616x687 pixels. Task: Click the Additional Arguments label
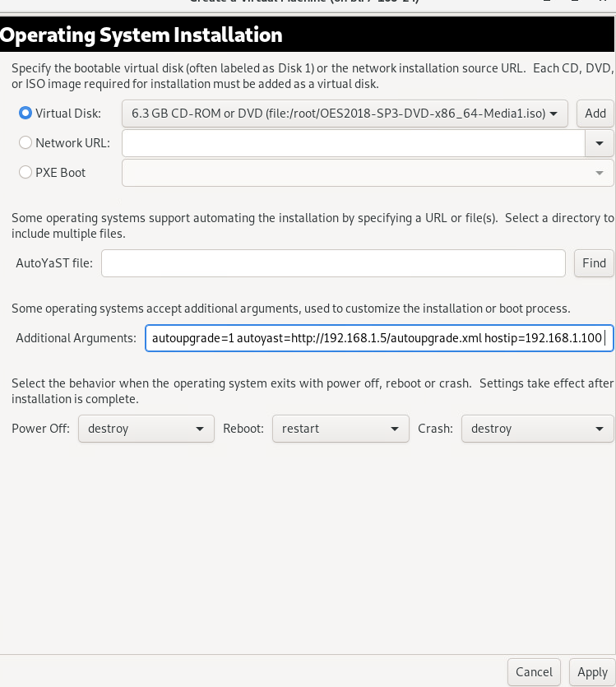(x=76, y=338)
